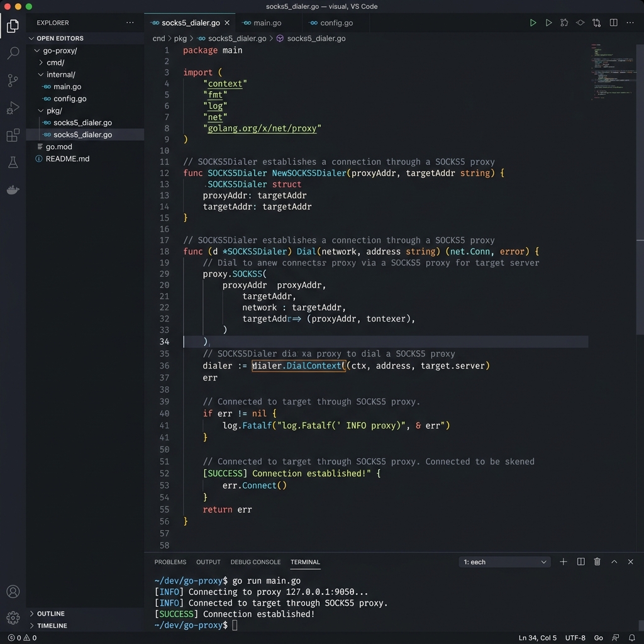
Task: Click the minimap code overview
Action: (x=613, y=72)
